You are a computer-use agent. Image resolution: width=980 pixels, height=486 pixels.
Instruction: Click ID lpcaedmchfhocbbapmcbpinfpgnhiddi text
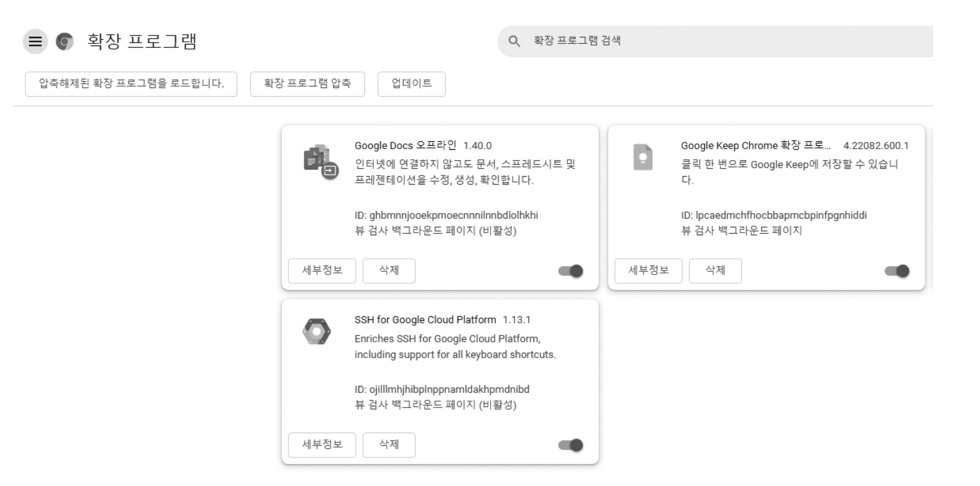point(774,215)
